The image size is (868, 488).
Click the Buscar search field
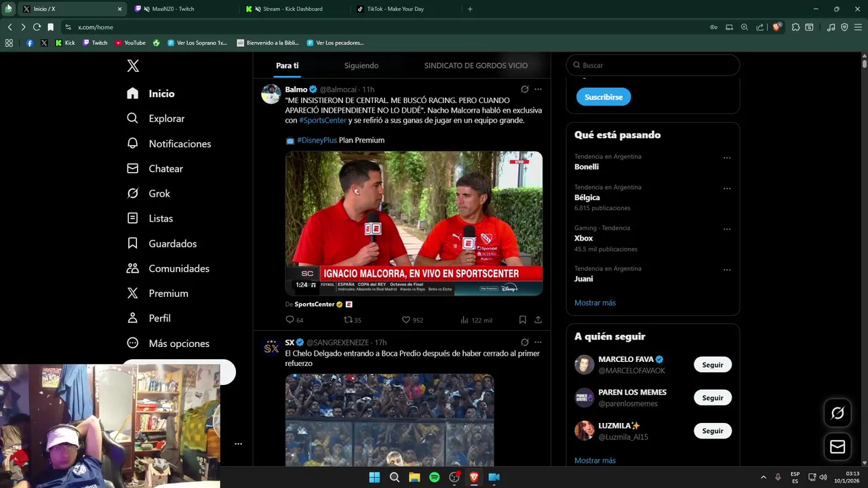click(x=653, y=65)
